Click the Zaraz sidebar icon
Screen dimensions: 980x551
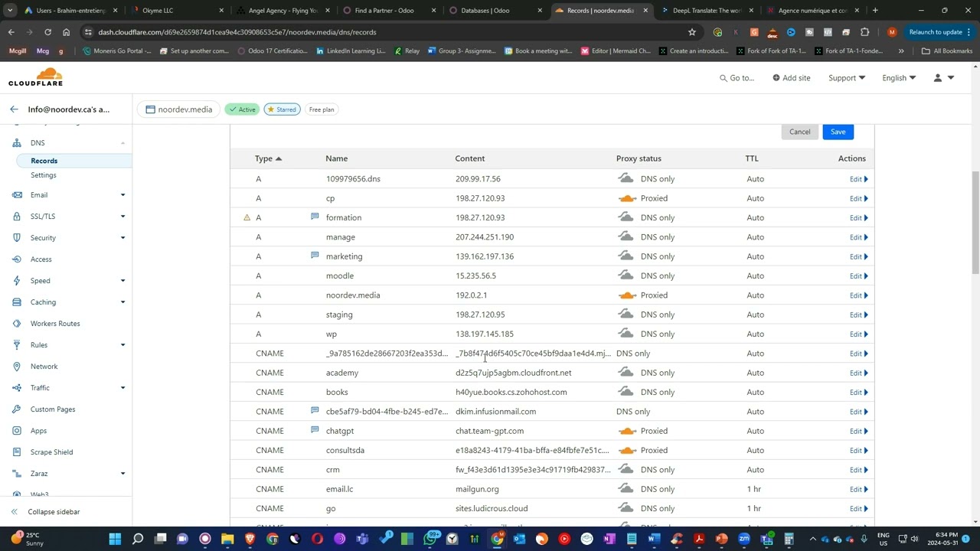click(x=17, y=474)
